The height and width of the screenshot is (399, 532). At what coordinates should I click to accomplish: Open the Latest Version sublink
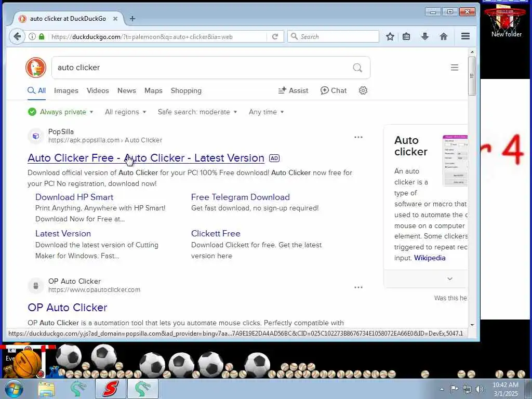63,233
